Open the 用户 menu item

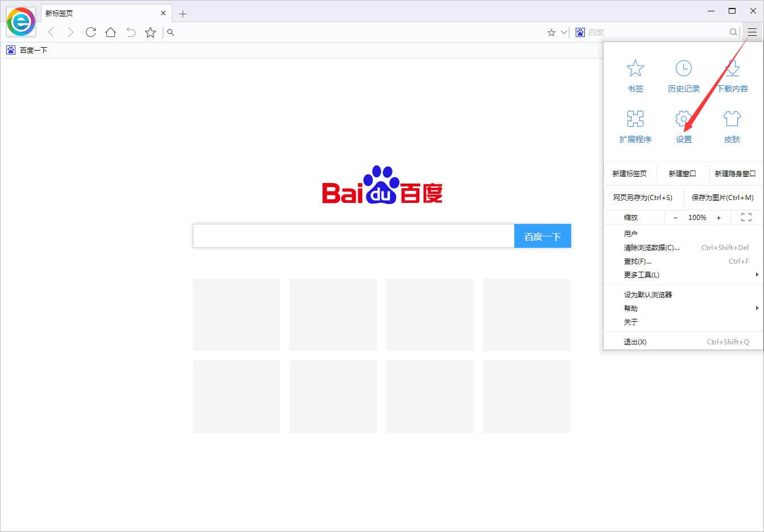coord(683,234)
